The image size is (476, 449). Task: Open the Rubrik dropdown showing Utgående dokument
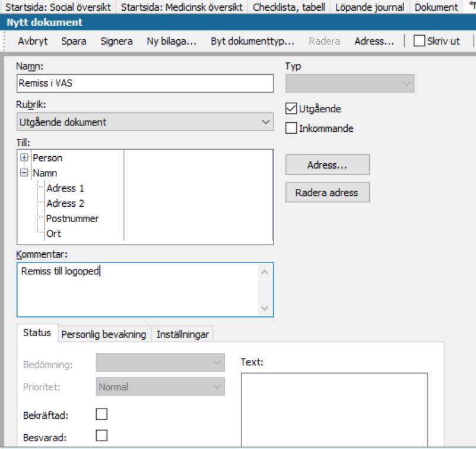click(x=145, y=122)
